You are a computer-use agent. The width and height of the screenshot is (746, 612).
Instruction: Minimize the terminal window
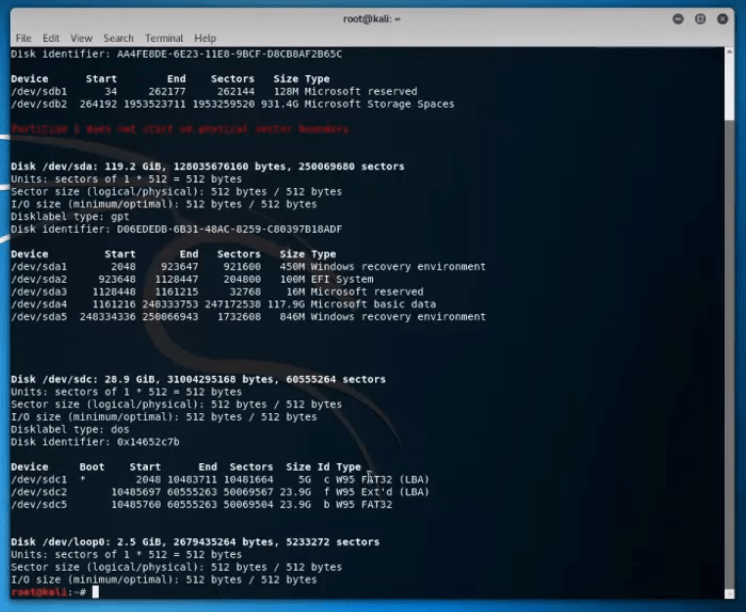[x=678, y=18]
